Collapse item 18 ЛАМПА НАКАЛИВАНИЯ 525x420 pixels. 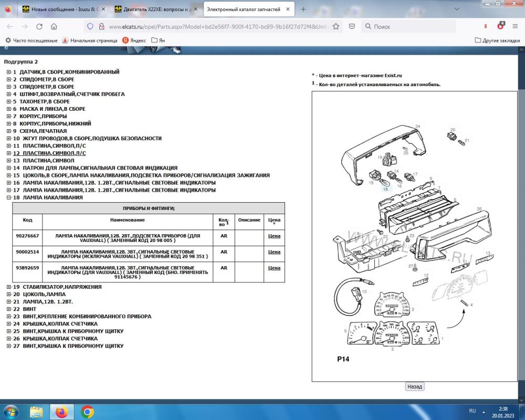[x=9, y=197]
